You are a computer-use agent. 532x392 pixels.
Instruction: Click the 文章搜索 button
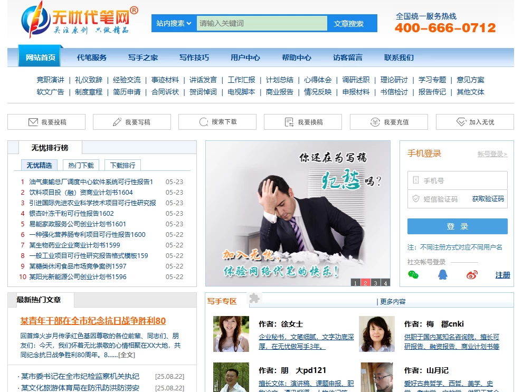point(348,23)
